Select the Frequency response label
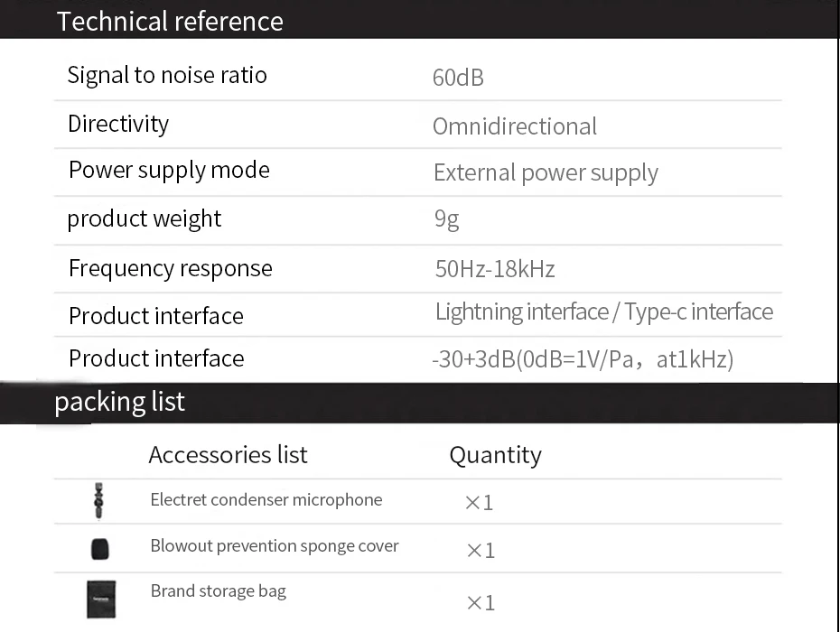This screenshot has height=632, width=840. click(x=170, y=268)
